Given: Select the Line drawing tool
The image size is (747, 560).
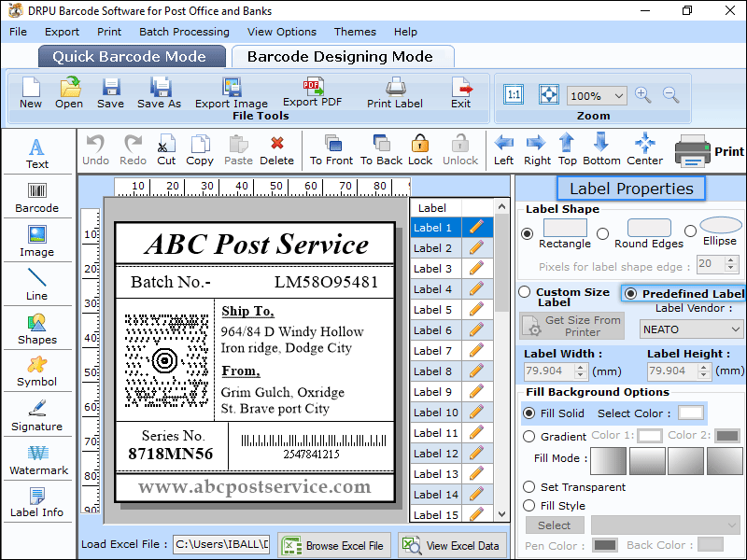Looking at the screenshot, I should tap(36, 285).
